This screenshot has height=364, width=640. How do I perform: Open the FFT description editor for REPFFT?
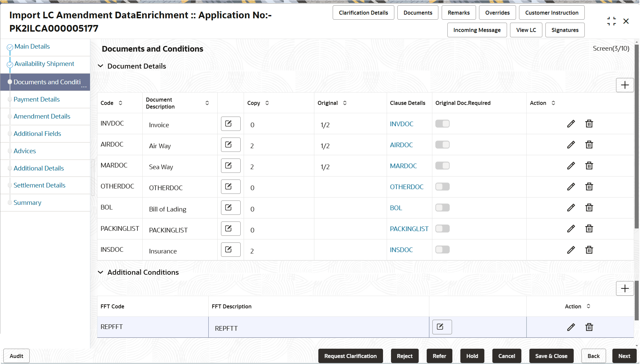coord(442,327)
